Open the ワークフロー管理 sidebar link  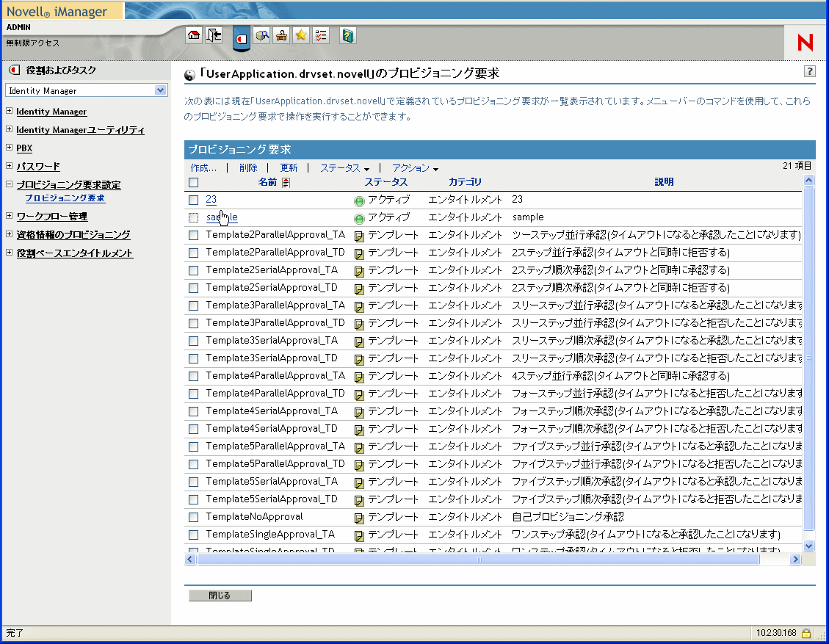[52, 216]
